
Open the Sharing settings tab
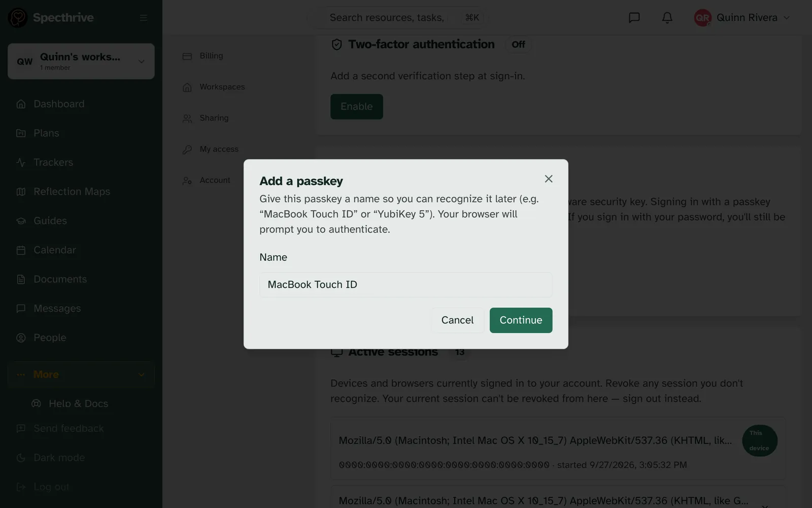(214, 118)
